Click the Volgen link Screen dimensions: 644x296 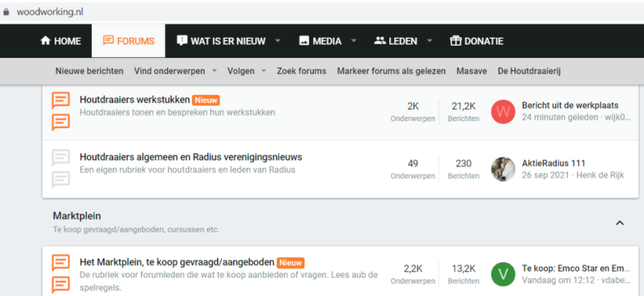[x=241, y=71]
